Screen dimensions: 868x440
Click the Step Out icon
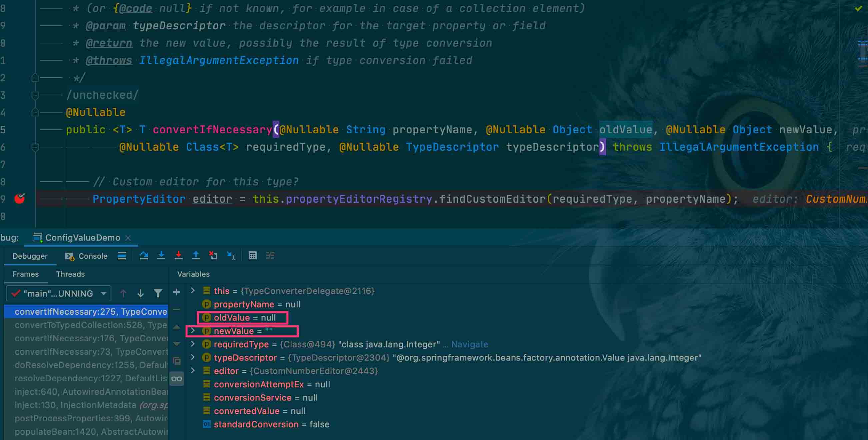click(196, 256)
